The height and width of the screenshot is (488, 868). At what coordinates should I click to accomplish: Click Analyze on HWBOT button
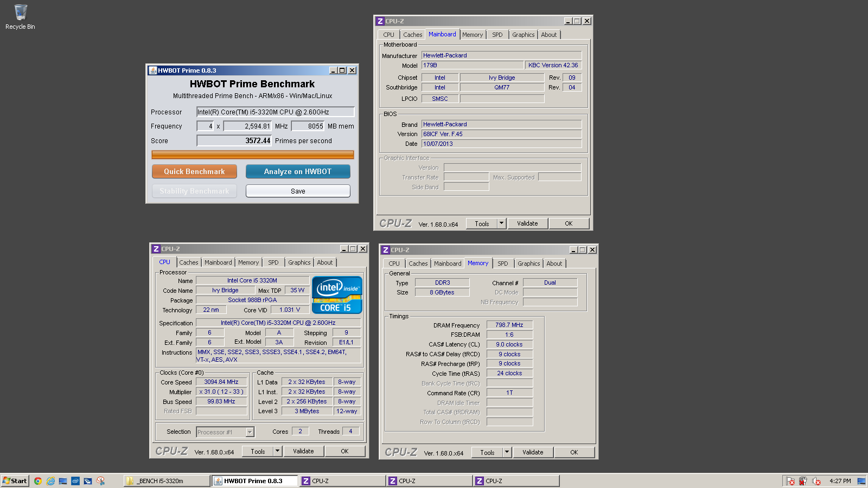tap(298, 171)
